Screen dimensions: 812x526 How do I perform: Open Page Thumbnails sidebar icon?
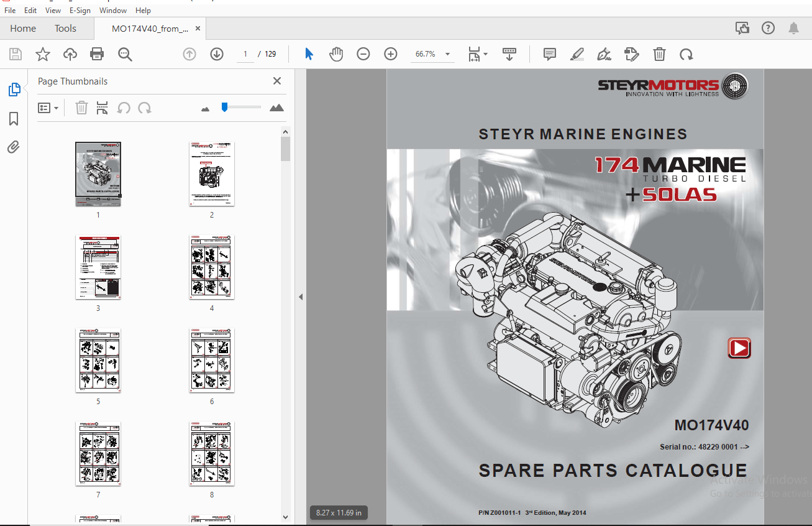(x=14, y=90)
